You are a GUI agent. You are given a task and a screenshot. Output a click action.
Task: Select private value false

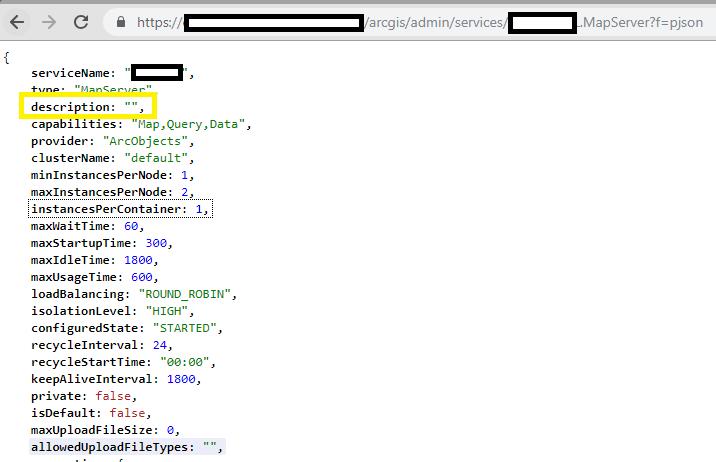[x=113, y=396]
